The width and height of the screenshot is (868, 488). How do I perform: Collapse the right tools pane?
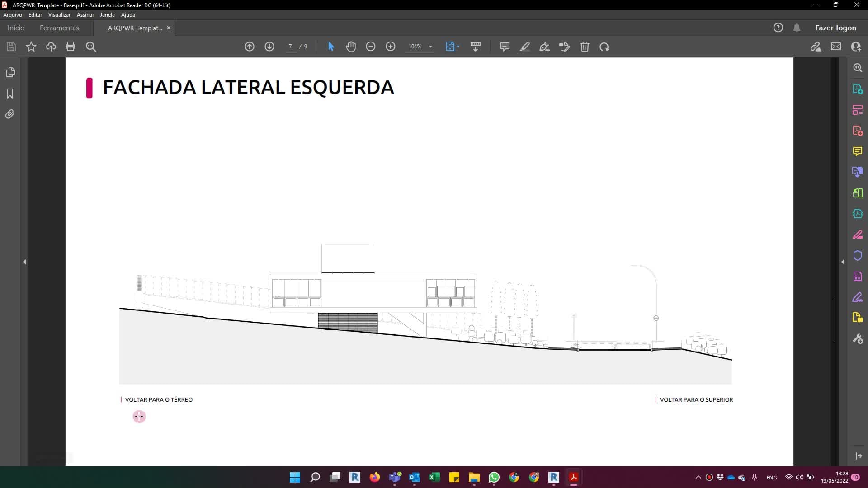pos(843,262)
